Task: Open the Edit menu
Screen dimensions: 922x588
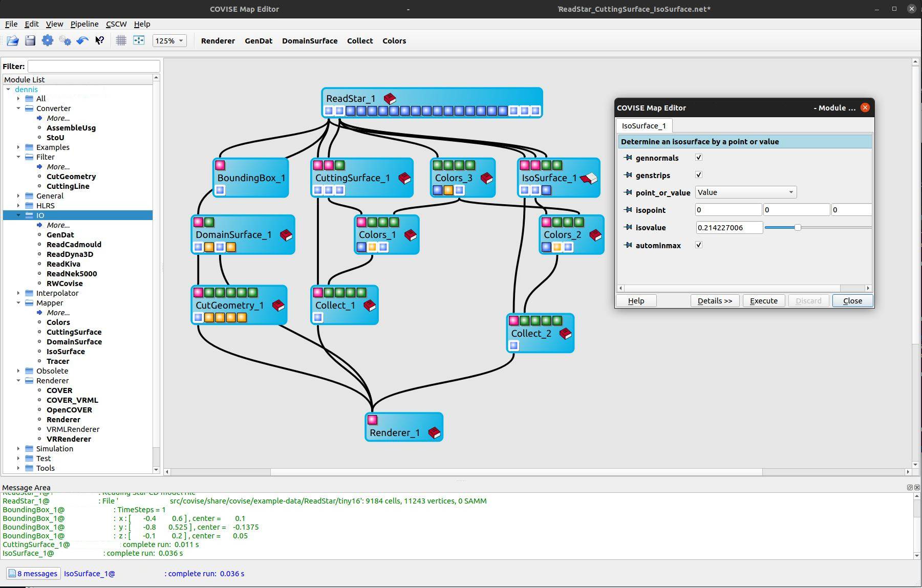Action: coord(32,24)
